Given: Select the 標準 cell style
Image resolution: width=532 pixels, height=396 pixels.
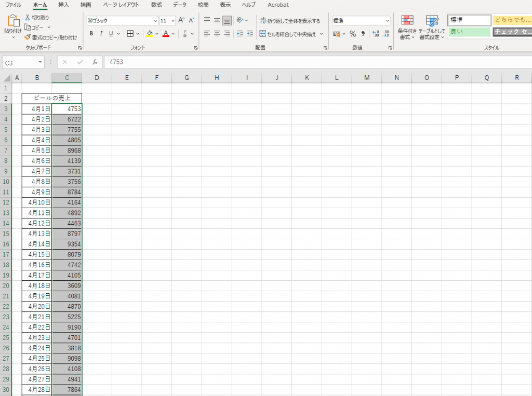Looking at the screenshot, I should pos(469,20).
